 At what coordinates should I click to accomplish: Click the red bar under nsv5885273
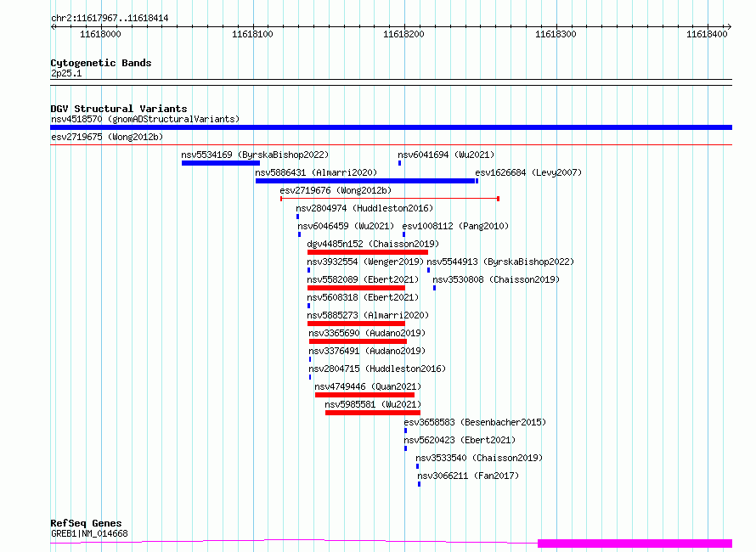tap(356, 324)
